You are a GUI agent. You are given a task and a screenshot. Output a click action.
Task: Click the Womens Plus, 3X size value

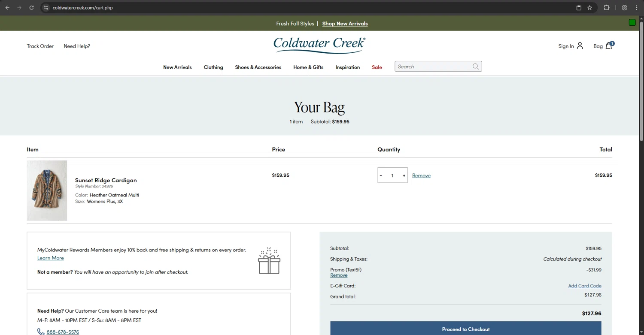tap(105, 201)
